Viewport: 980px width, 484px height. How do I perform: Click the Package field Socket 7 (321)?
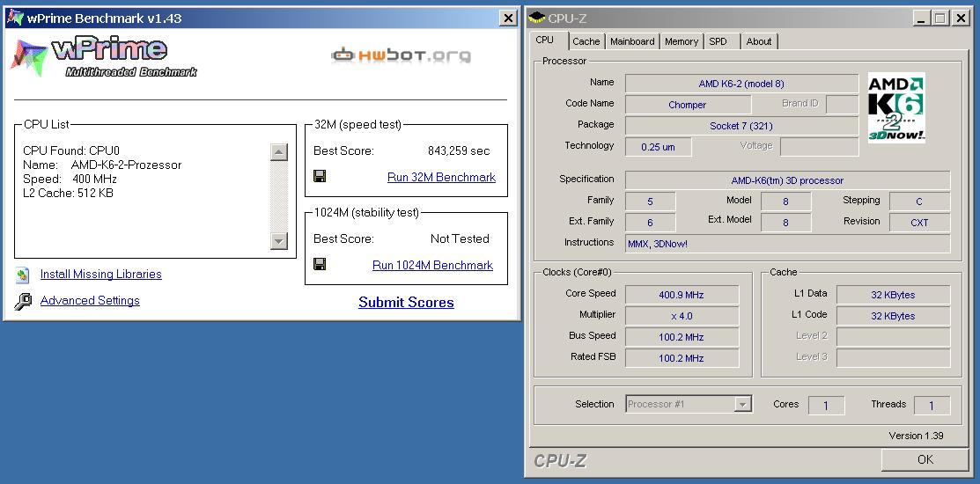741,126
